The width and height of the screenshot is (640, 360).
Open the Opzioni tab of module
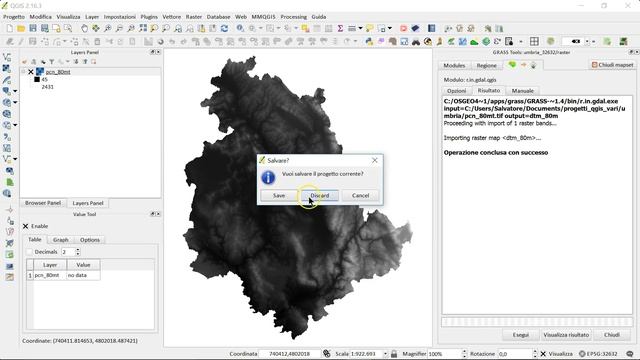(x=456, y=91)
